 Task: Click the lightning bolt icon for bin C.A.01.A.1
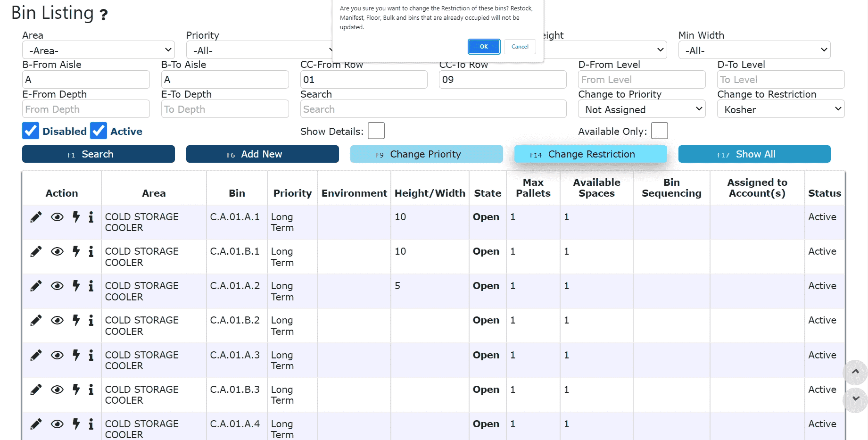[x=76, y=217]
